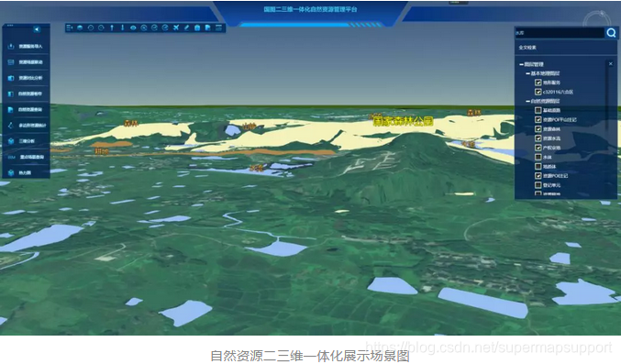
Task: Click the third rotate icon before the airplane
Action: [165, 28]
